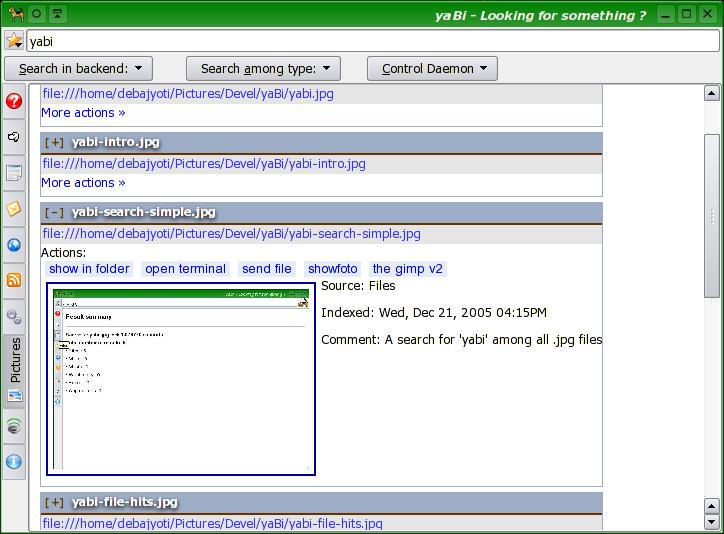Click the star bookmark icon beside search field
Image resolution: width=724 pixels, height=534 pixels.
coord(14,41)
